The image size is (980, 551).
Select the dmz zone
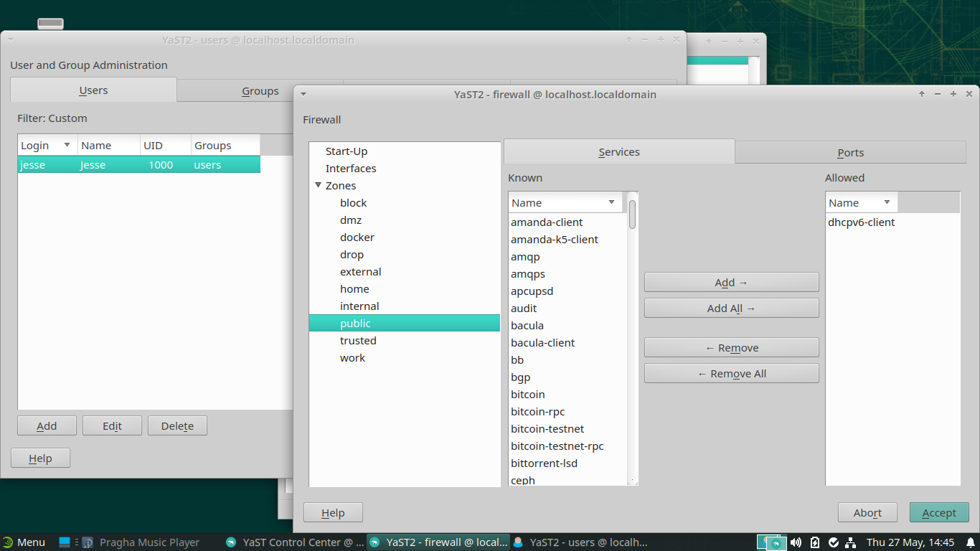pyautogui.click(x=351, y=220)
